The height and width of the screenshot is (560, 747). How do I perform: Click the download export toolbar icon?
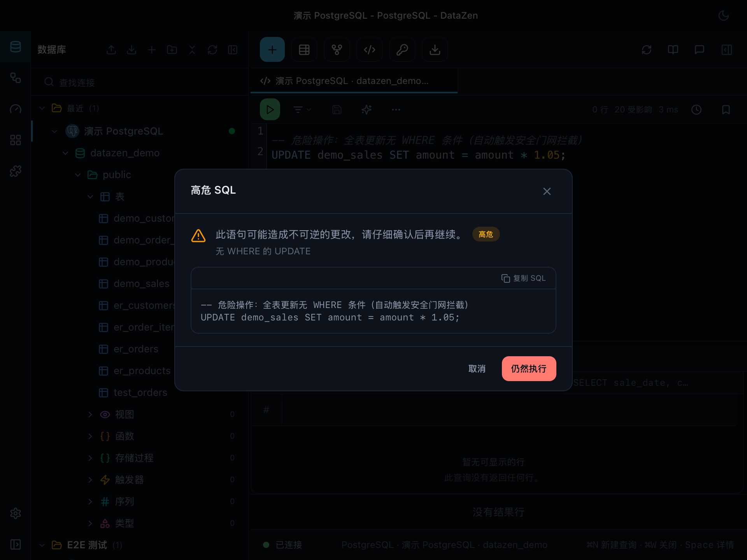(435, 49)
